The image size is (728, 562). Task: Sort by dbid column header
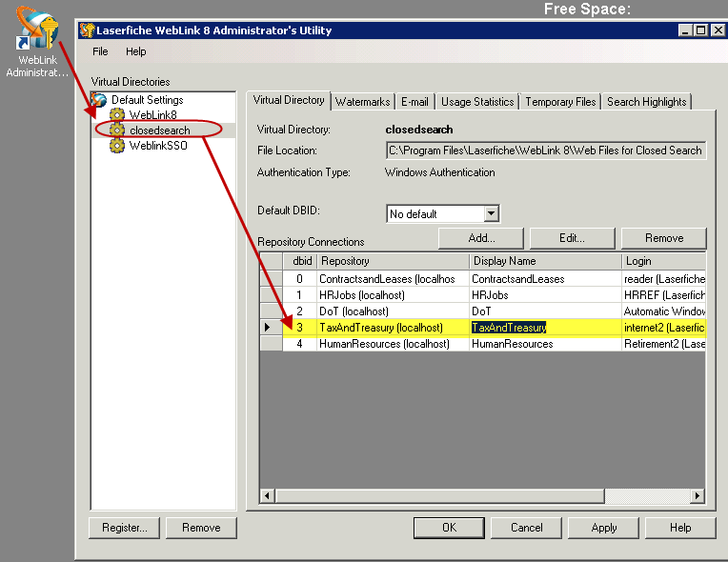300,261
